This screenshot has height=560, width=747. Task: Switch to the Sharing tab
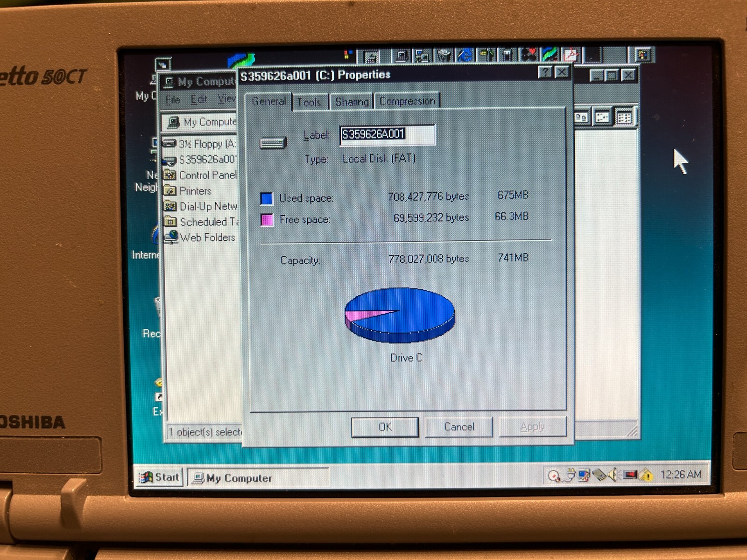pos(352,102)
